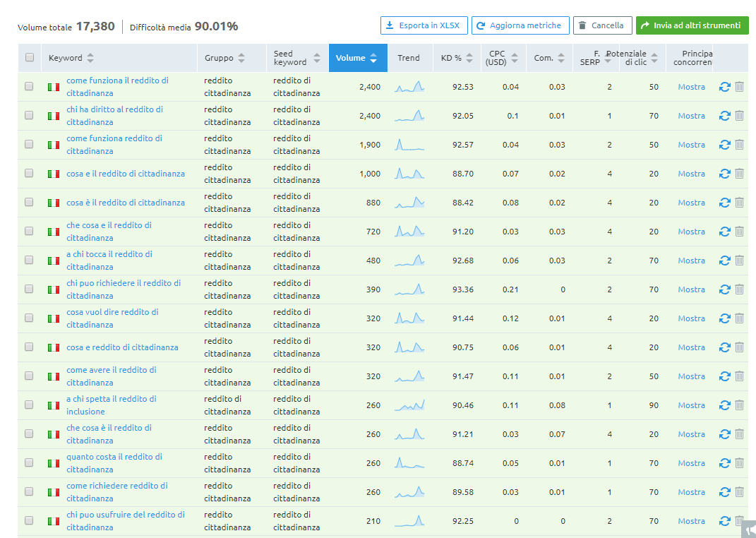Click Mostra in 'chi puo usufruire del reddito' row

tap(691, 520)
